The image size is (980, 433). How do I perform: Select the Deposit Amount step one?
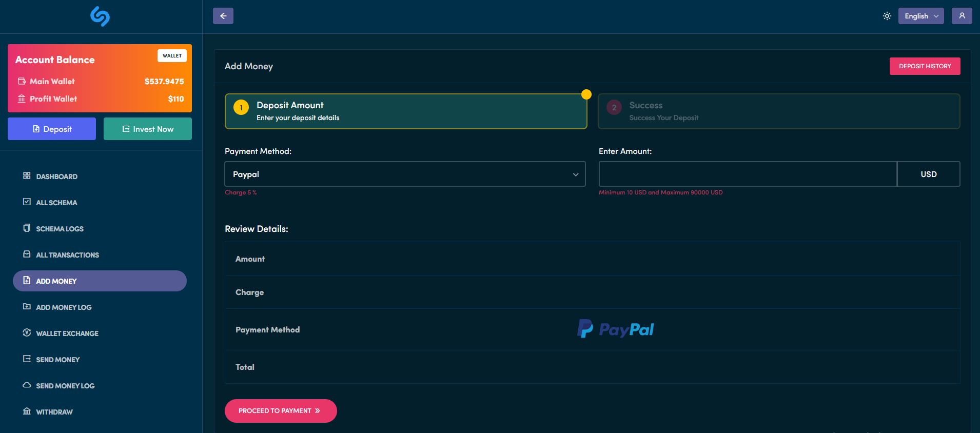(x=405, y=111)
